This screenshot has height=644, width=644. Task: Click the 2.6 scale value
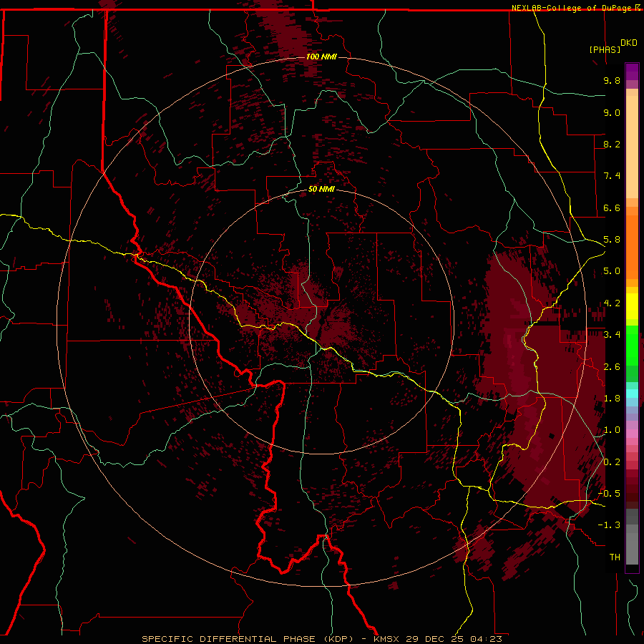(612, 367)
